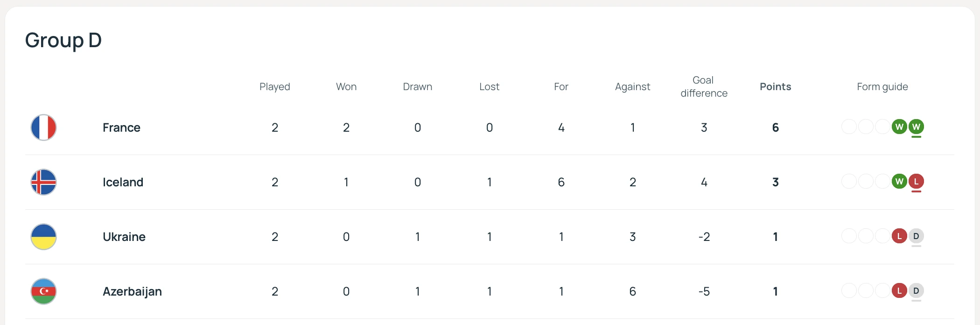Viewport: 980px width, 325px height.
Task: Click the Form guide column header
Action: (x=882, y=87)
